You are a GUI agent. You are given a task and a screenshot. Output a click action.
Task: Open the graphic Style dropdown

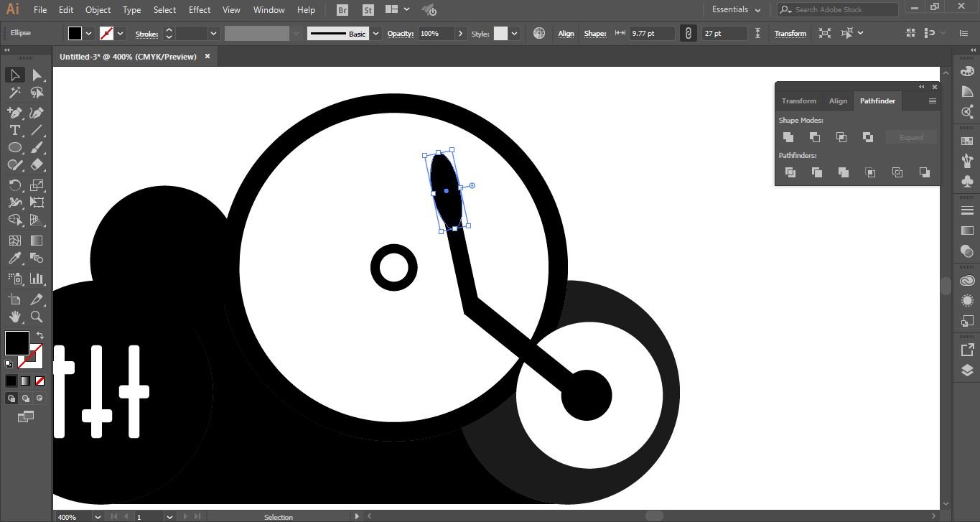(514, 34)
